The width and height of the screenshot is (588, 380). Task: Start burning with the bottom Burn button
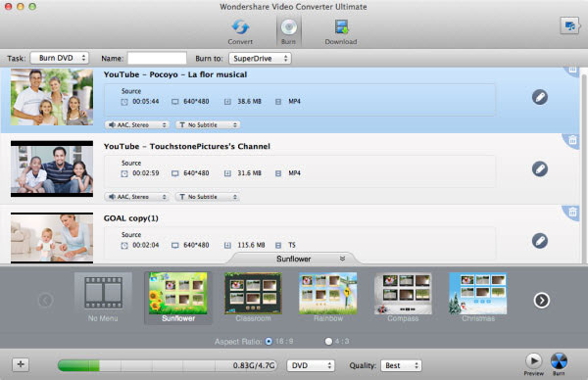(559, 361)
